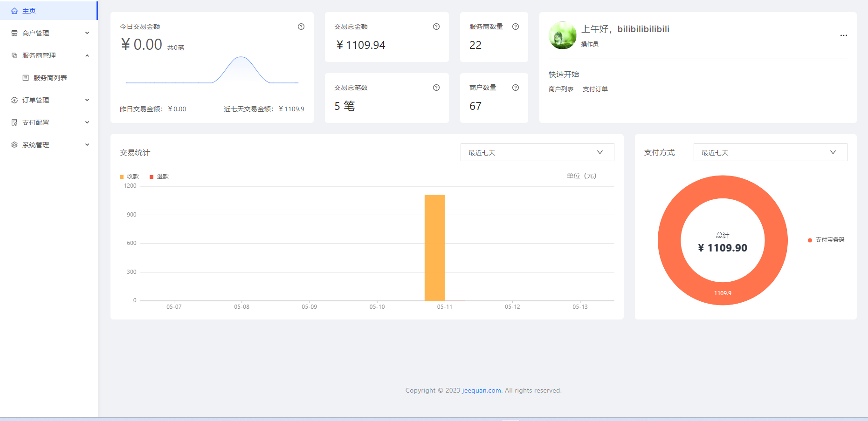Expand the 商户管理 menu chevron
This screenshot has width=868, height=421.
(87, 33)
